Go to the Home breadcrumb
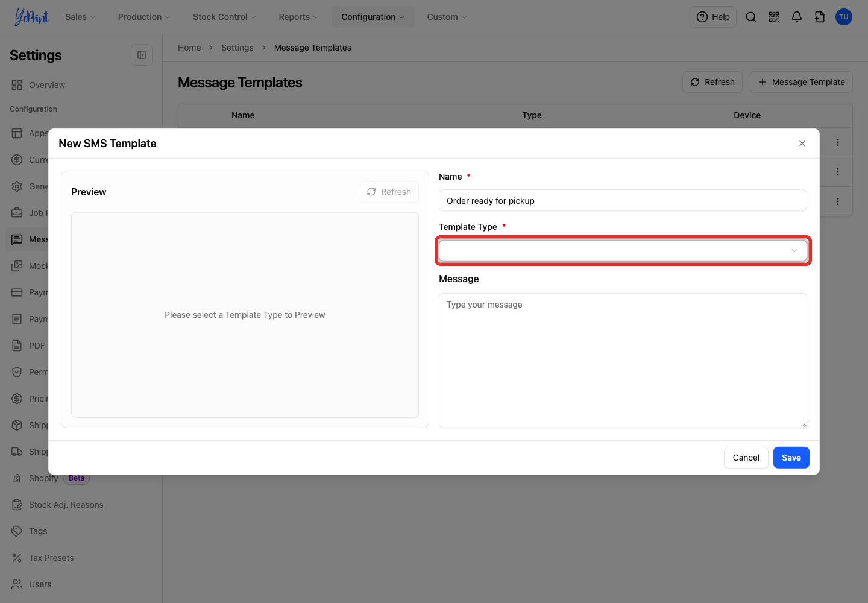Viewport: 868px width, 603px height. [189, 48]
